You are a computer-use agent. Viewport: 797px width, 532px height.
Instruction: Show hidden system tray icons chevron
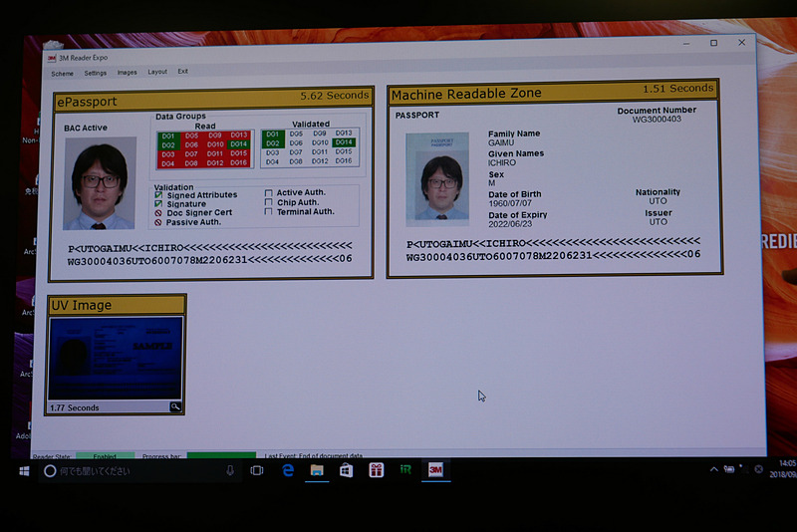[713, 469]
